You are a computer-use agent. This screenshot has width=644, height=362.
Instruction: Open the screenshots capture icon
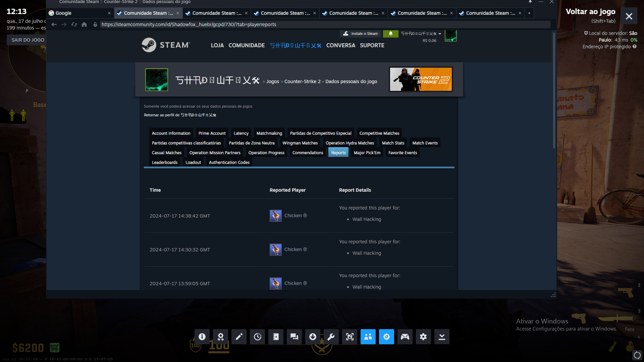tap(350, 337)
